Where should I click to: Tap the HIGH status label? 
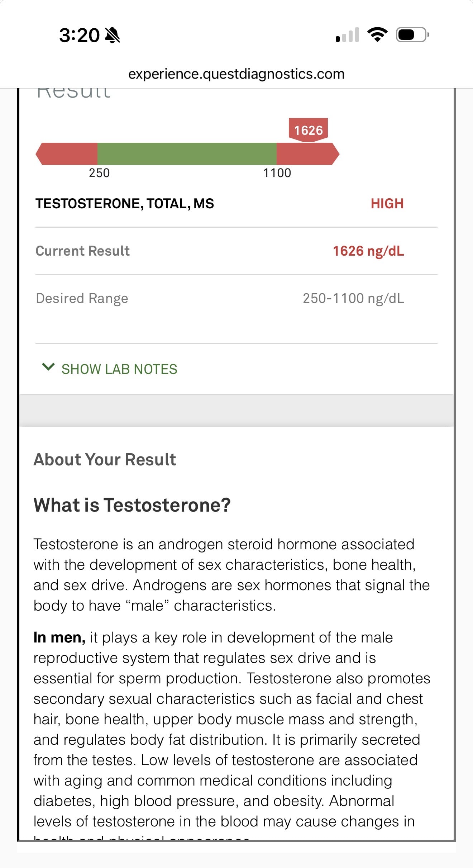pyautogui.click(x=387, y=204)
